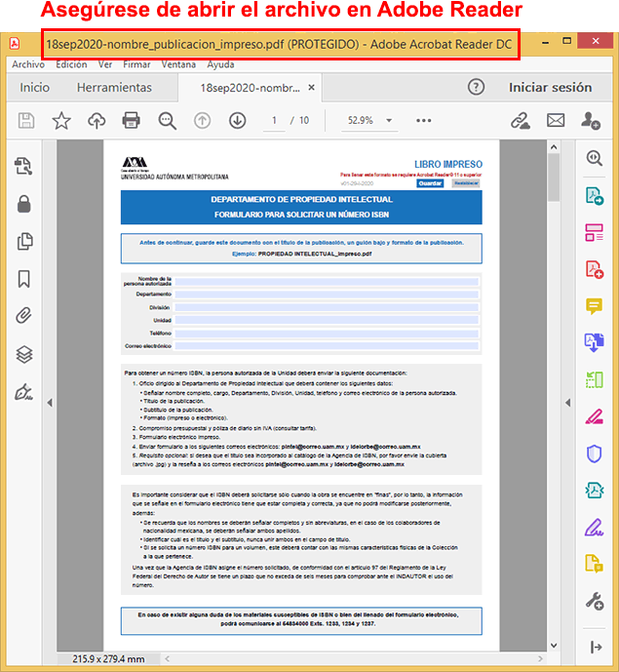Click the Save floppy disk icon
619x672 pixels.
(x=26, y=120)
